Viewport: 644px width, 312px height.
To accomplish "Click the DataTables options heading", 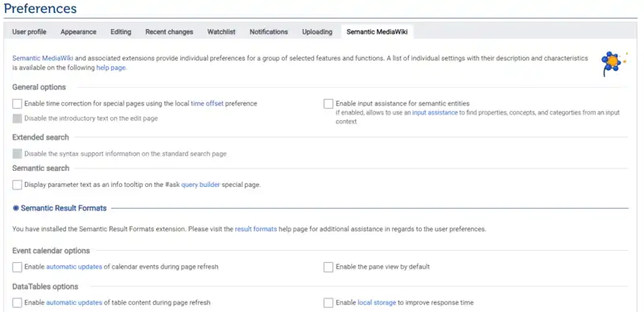I will (x=45, y=286).
